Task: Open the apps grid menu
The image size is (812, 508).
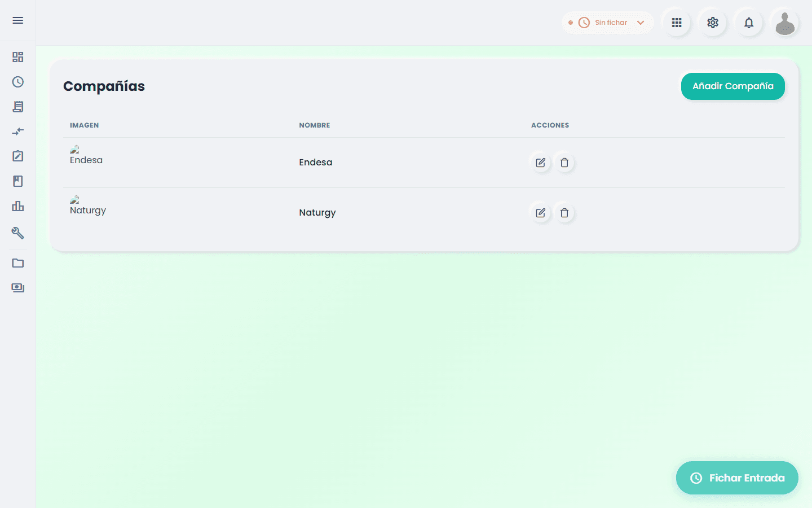Action: pyautogui.click(x=677, y=23)
